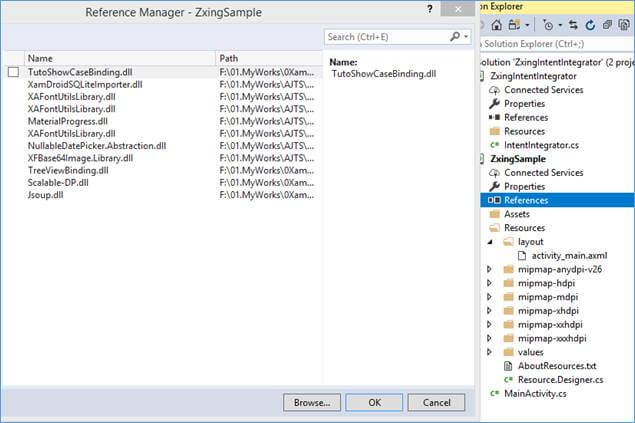Click the OK button

(374, 402)
